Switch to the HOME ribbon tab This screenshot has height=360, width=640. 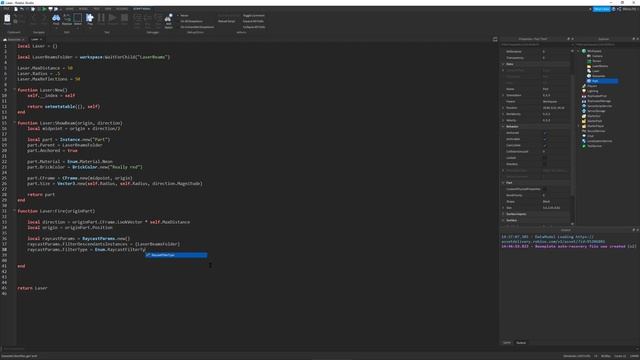tap(70, 9)
